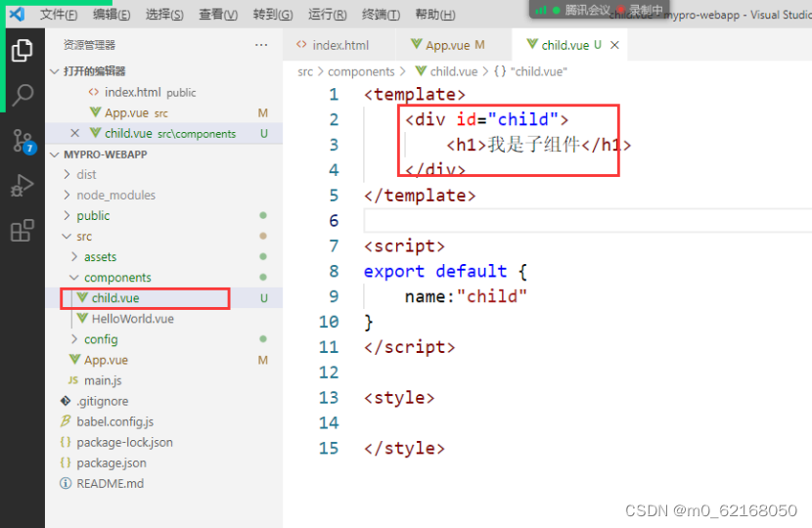The width and height of the screenshot is (812, 528).
Task: Click components in the breadcrumb path
Action: (x=361, y=71)
